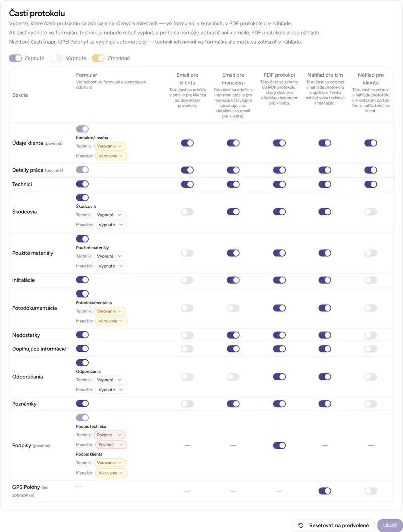This screenshot has height=532, width=403.
Task: Click the reset icon beside Resetovať na predvolené
Action: [301, 525]
